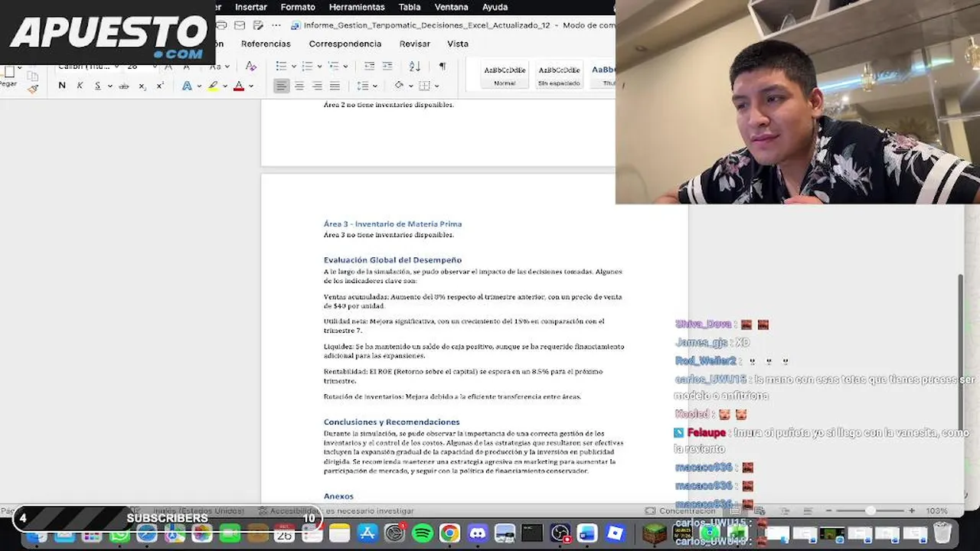Apply Sin espaciado style

(559, 75)
